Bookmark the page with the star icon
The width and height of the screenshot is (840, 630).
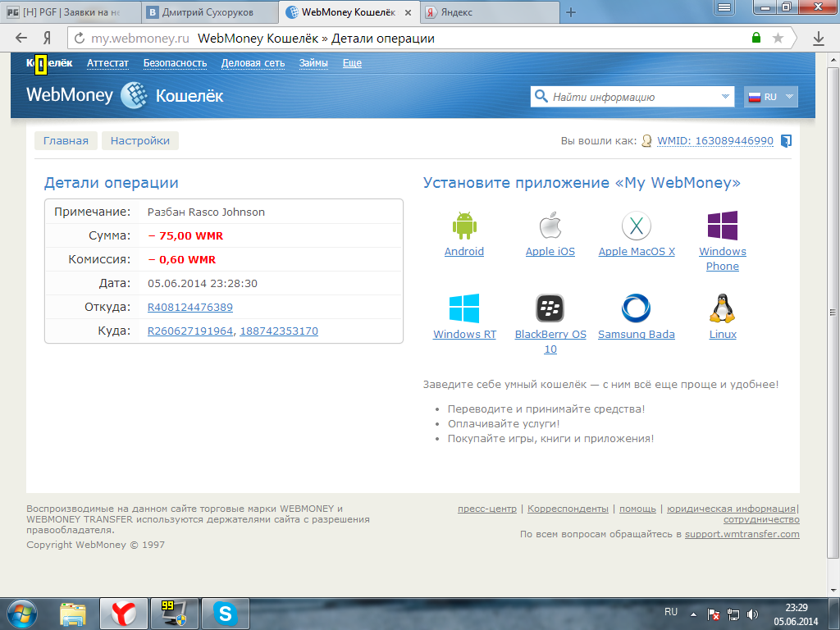coord(778,38)
